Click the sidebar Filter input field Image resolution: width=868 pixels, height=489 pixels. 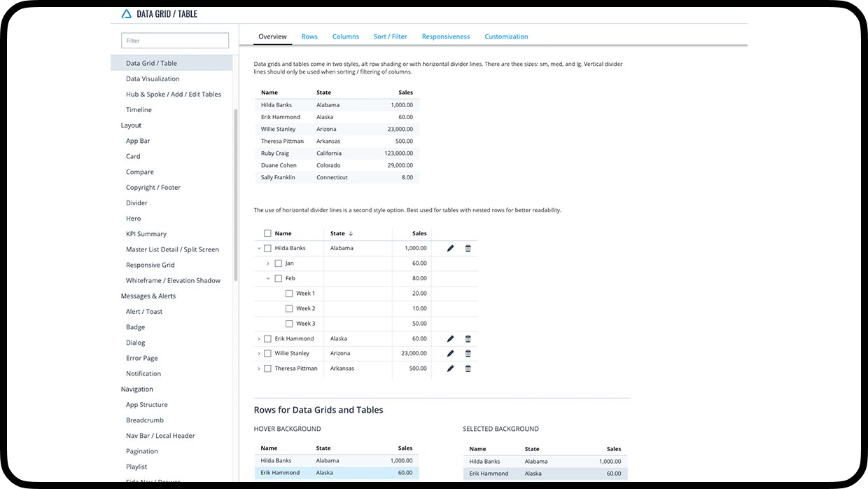[175, 41]
